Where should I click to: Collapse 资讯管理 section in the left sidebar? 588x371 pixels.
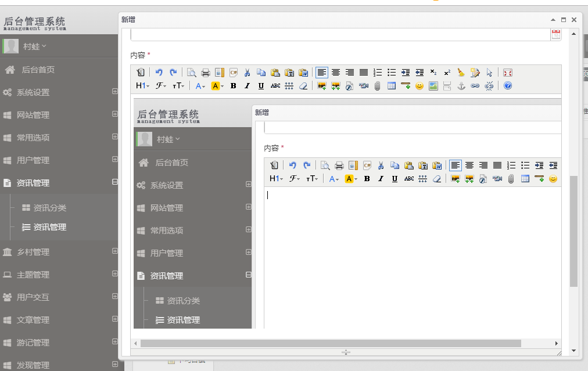click(114, 182)
